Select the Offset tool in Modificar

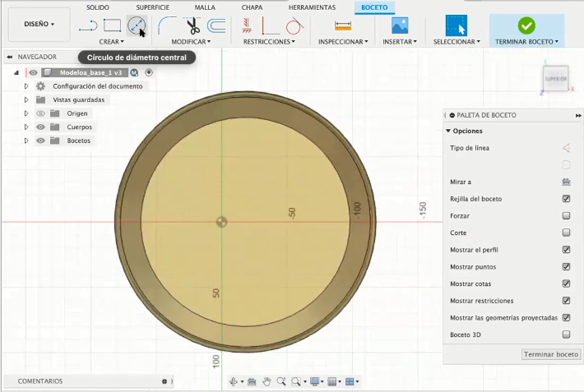(216, 25)
